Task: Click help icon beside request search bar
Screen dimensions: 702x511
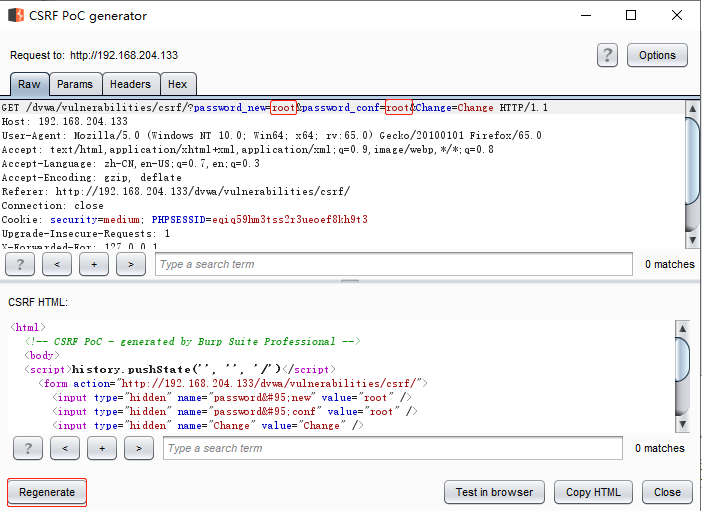Action: tap(20, 264)
